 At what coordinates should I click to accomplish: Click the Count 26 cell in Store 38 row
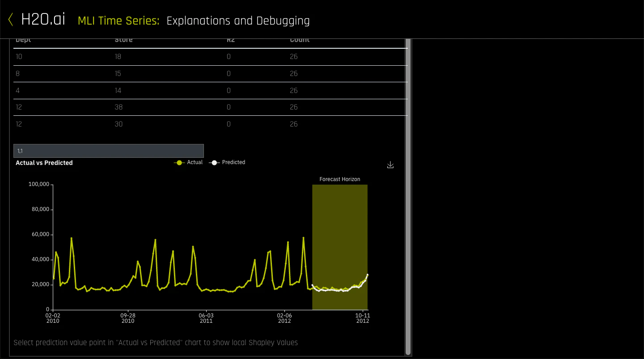coord(293,107)
